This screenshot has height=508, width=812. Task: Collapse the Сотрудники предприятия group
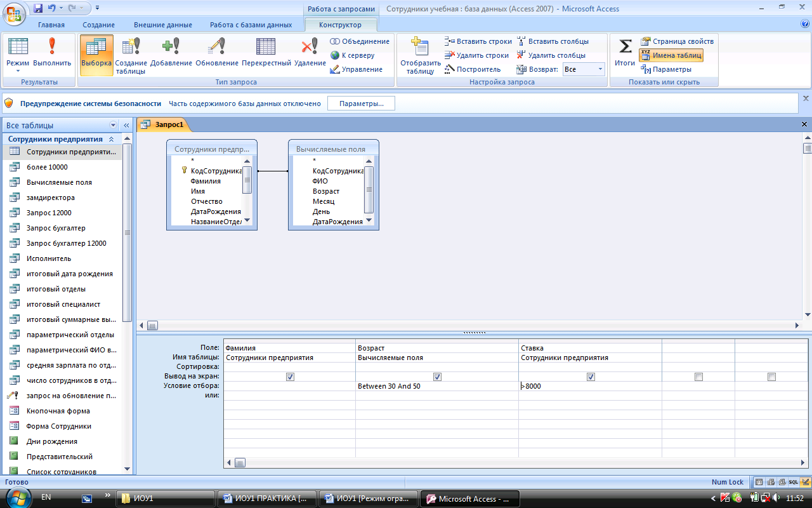tap(112, 139)
